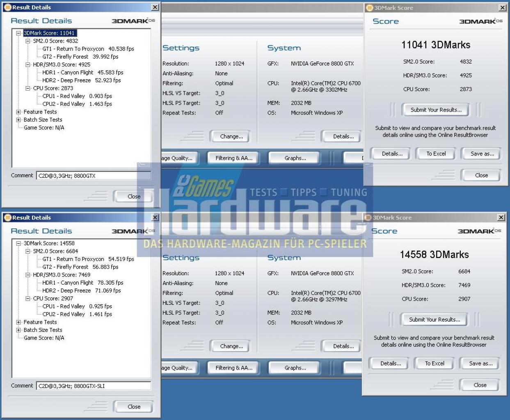Open Details... in the 14558 score window

coord(390,364)
